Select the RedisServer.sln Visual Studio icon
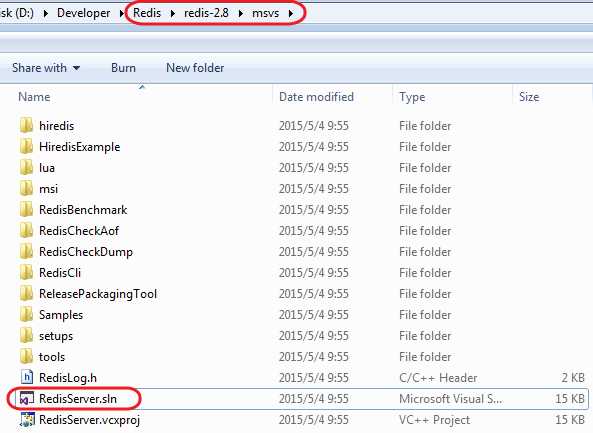This screenshot has height=433, width=593. pos(26,399)
